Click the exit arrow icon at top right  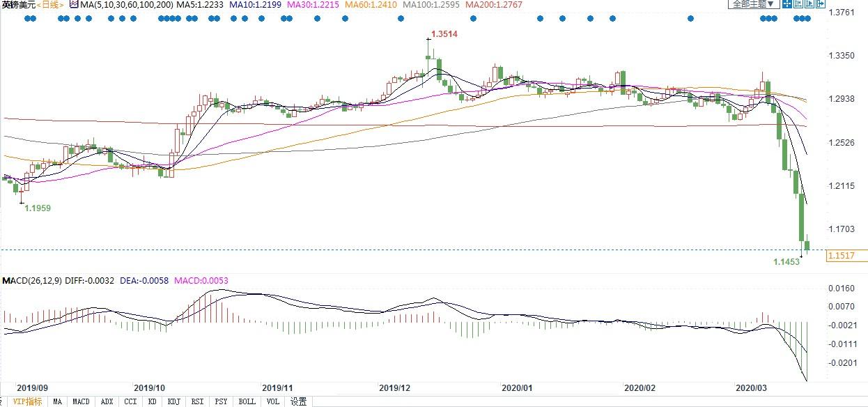820,3
